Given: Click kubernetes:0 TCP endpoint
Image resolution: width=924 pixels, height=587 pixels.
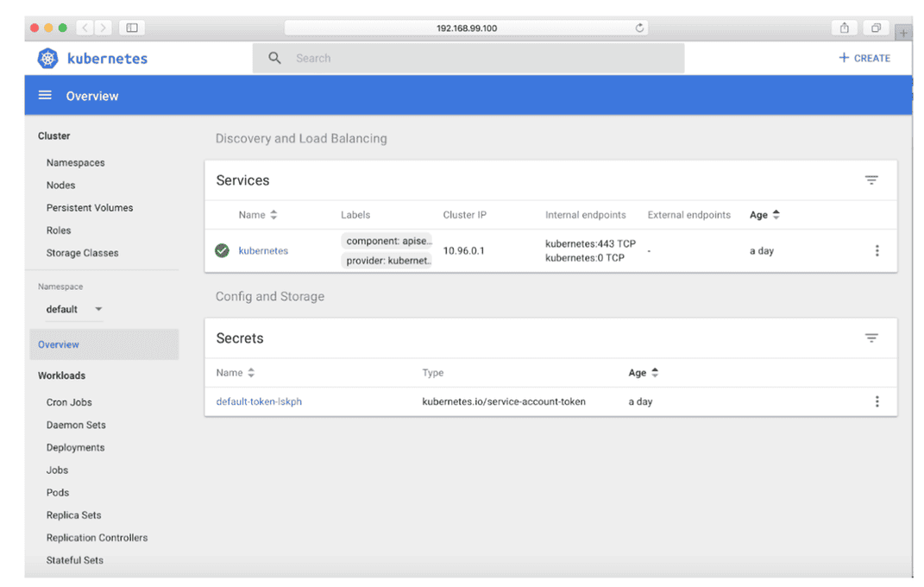Looking at the screenshot, I should [x=585, y=257].
